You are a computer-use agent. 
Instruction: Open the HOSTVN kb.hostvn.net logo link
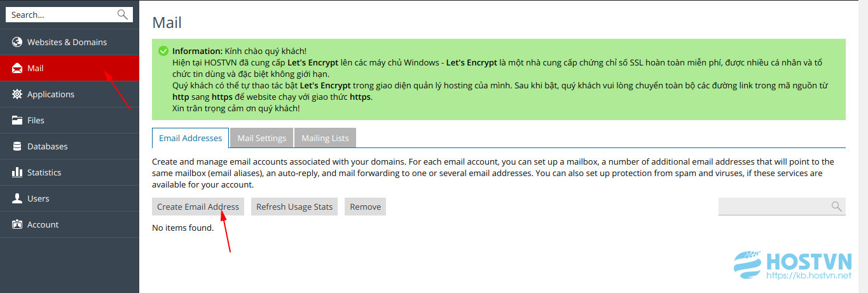pyautogui.click(x=793, y=267)
